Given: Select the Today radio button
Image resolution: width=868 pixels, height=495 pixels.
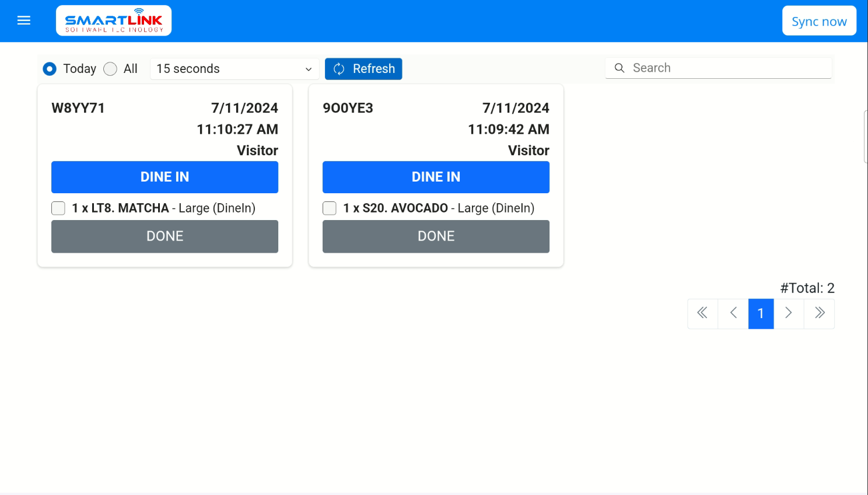Looking at the screenshot, I should coord(50,69).
